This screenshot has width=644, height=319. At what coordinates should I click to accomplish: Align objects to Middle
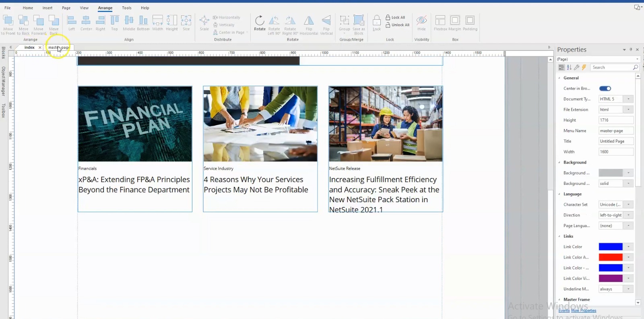tap(129, 20)
